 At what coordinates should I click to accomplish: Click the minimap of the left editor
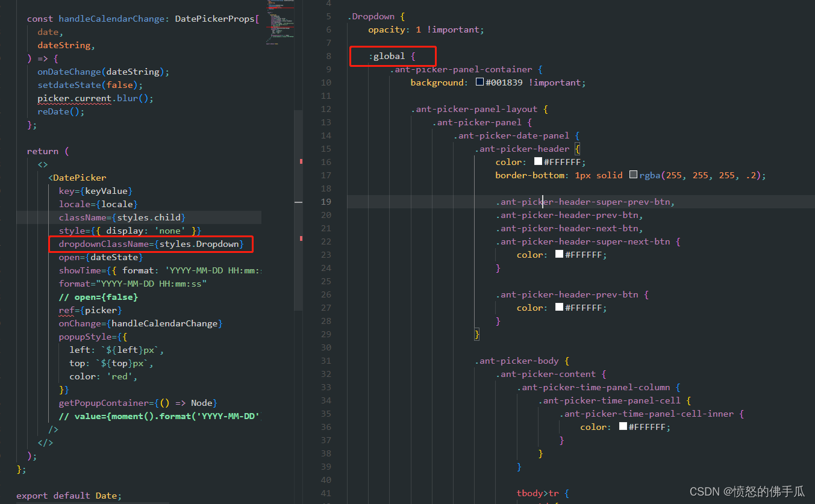279,24
